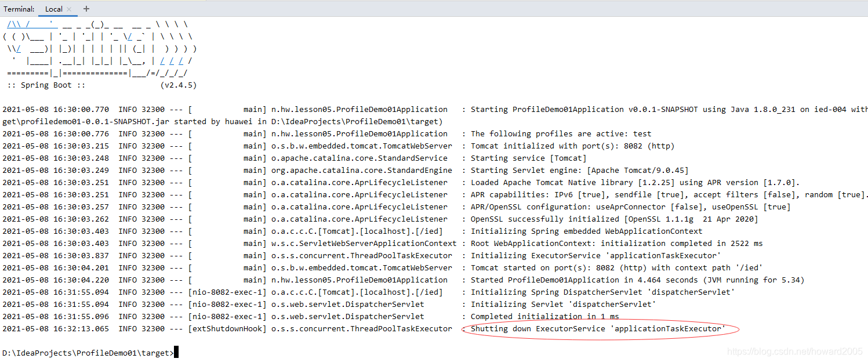This screenshot has width=868, height=362.
Task: Click the org.apache.catalina.core.StandardEngine logger name
Action: [x=362, y=171]
